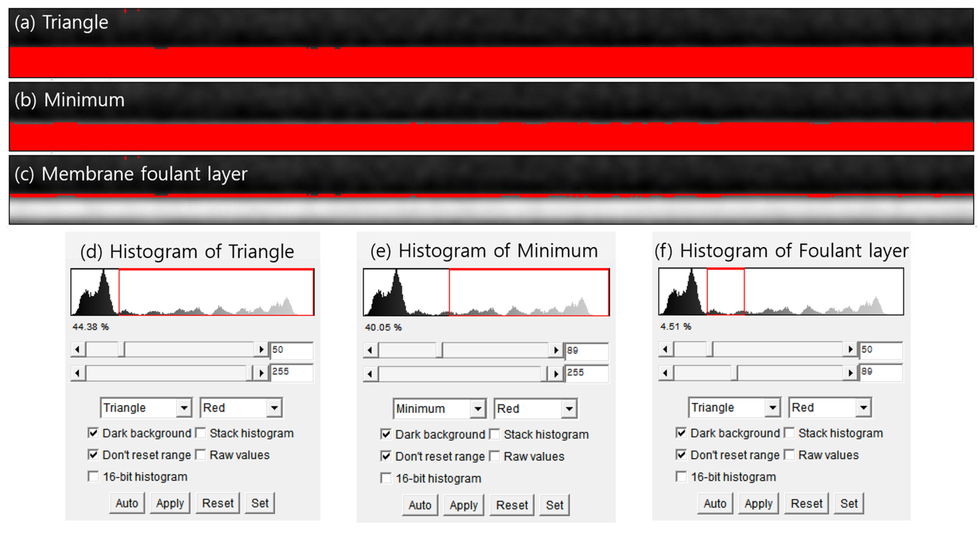This screenshot has height=533, width=980.
Task: Click Set button in Triangle histogram panel
Action: [259, 503]
